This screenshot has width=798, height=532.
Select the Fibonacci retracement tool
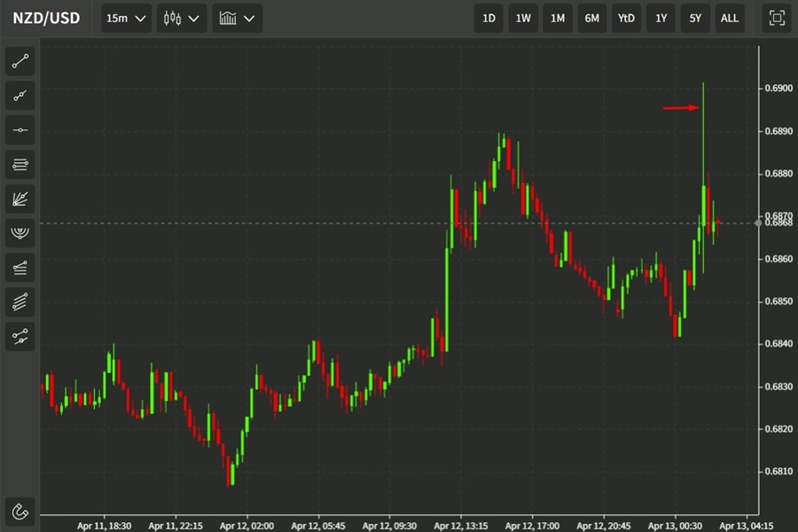point(20,164)
